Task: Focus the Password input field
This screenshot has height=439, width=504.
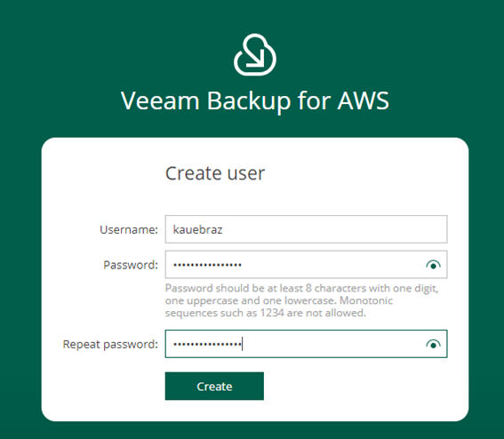Action: click(306, 265)
